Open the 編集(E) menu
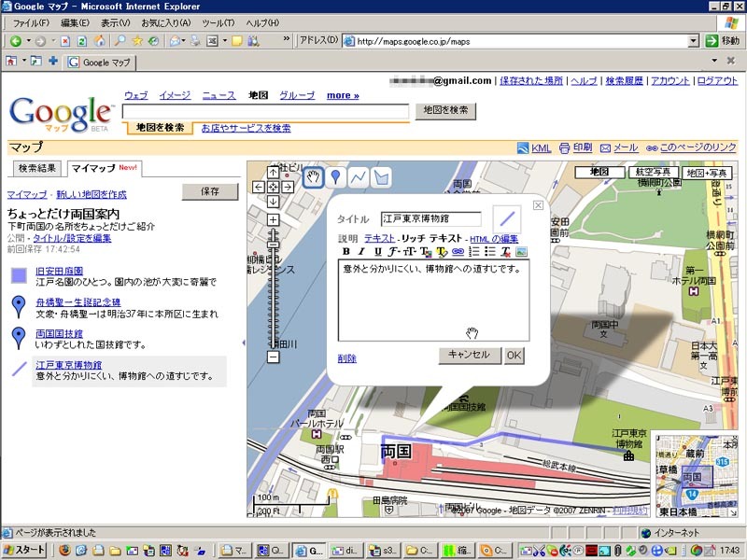 [75, 22]
